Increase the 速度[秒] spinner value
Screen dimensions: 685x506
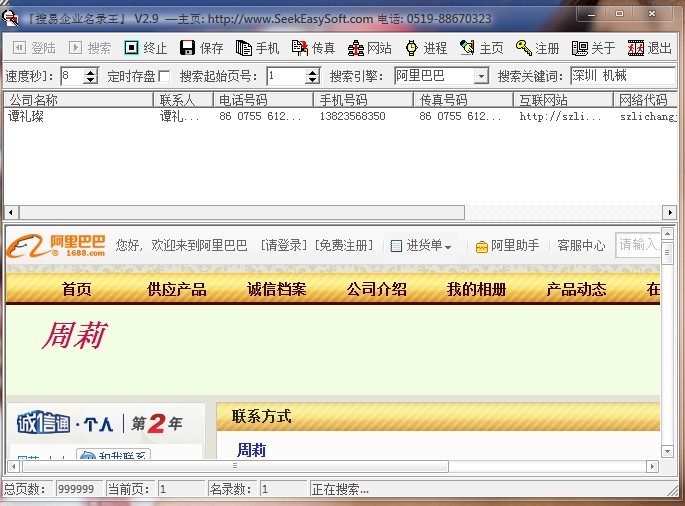[90, 72]
